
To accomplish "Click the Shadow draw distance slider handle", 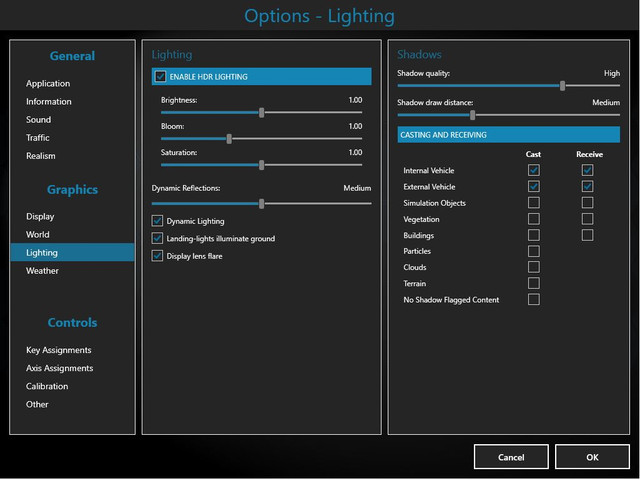I will 473,115.
